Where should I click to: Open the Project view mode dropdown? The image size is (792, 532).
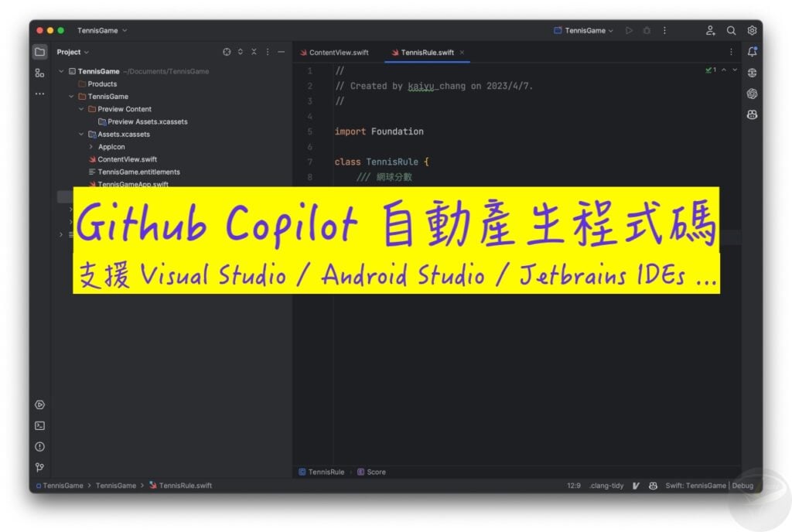pos(72,52)
